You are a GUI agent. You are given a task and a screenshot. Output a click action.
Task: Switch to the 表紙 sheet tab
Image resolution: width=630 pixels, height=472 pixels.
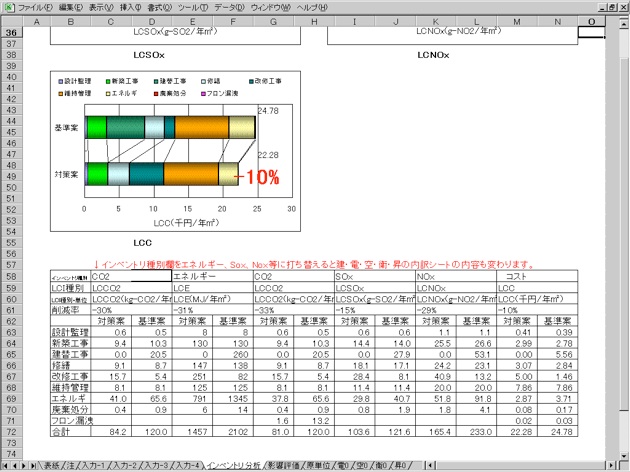[x=51, y=466]
